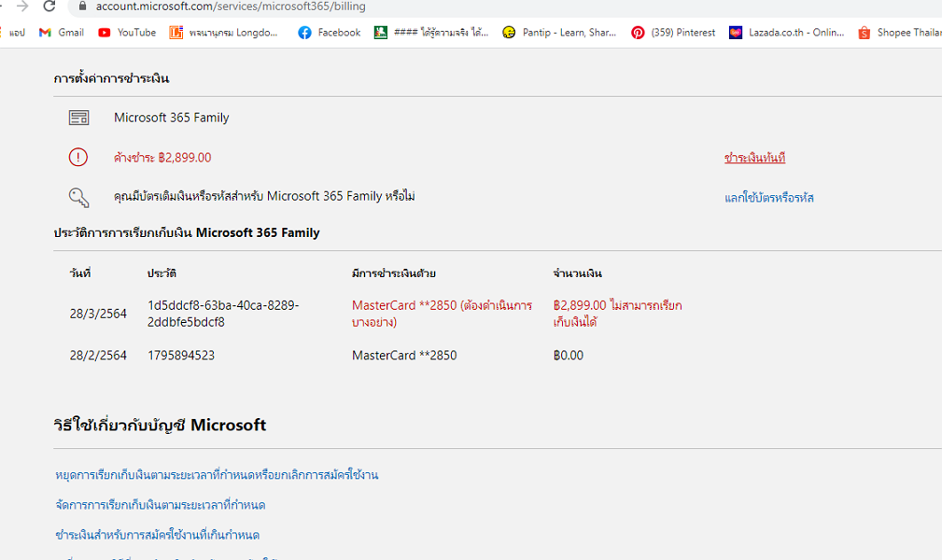Click the failed ฿2,899.00 charge amount in the billing table
The height and width of the screenshot is (560, 942).
coord(617,314)
